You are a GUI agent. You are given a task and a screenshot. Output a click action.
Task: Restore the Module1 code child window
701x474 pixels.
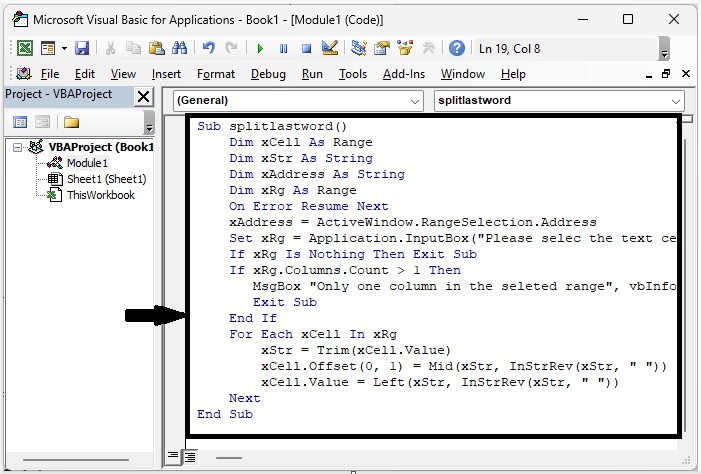(666, 74)
